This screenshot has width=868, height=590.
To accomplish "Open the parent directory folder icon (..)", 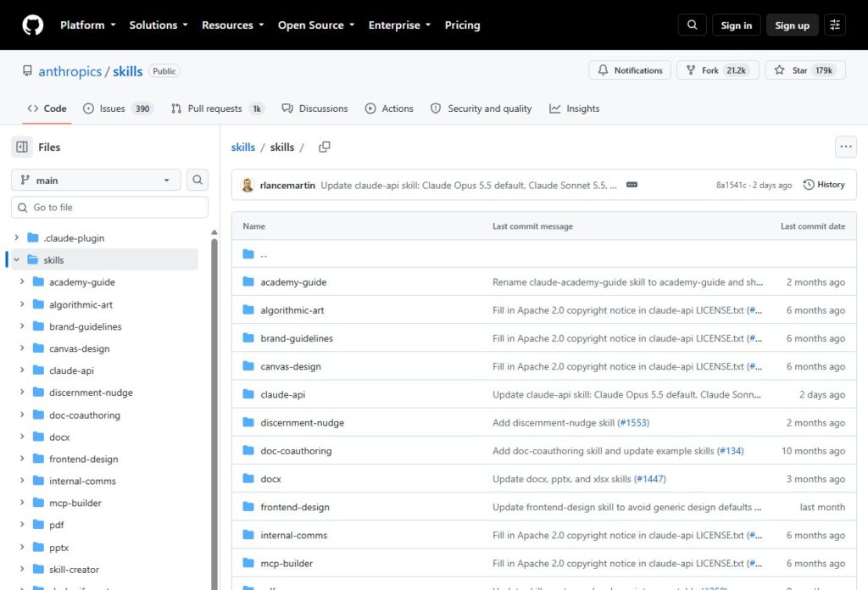I will click(x=248, y=254).
